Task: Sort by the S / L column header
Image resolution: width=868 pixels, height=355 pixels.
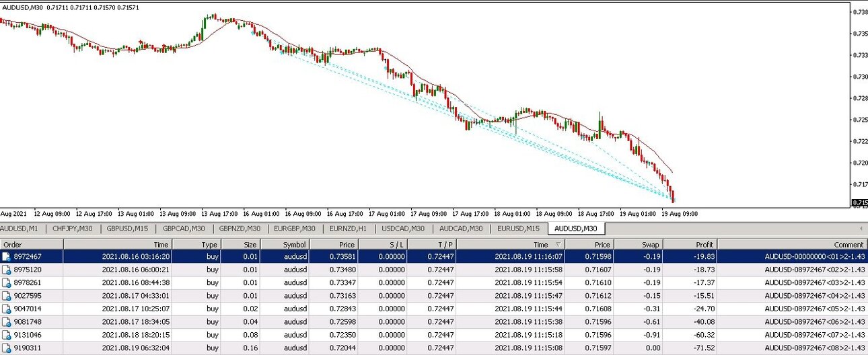Action: coord(383,245)
